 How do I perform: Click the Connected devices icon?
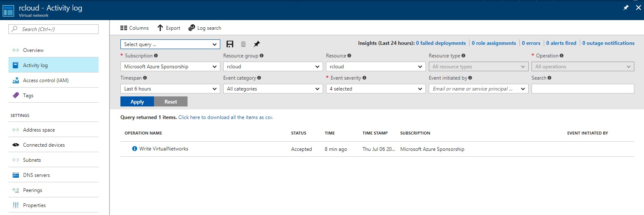pyautogui.click(x=16, y=145)
